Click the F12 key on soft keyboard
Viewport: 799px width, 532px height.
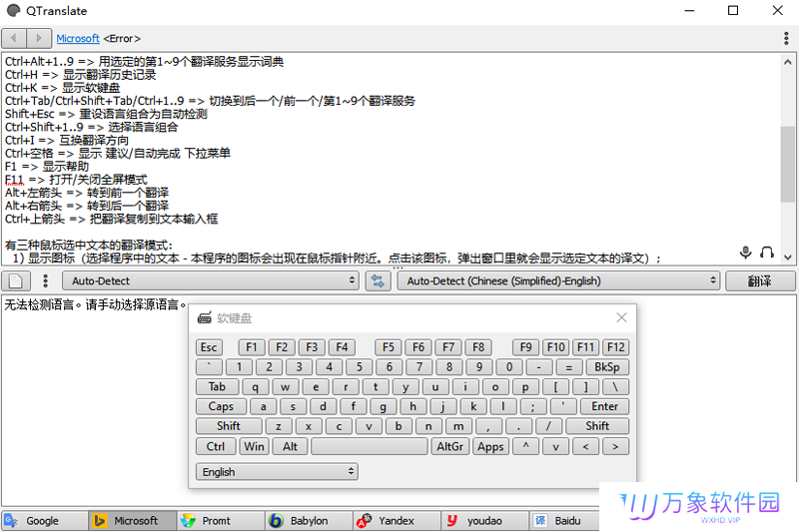click(615, 347)
